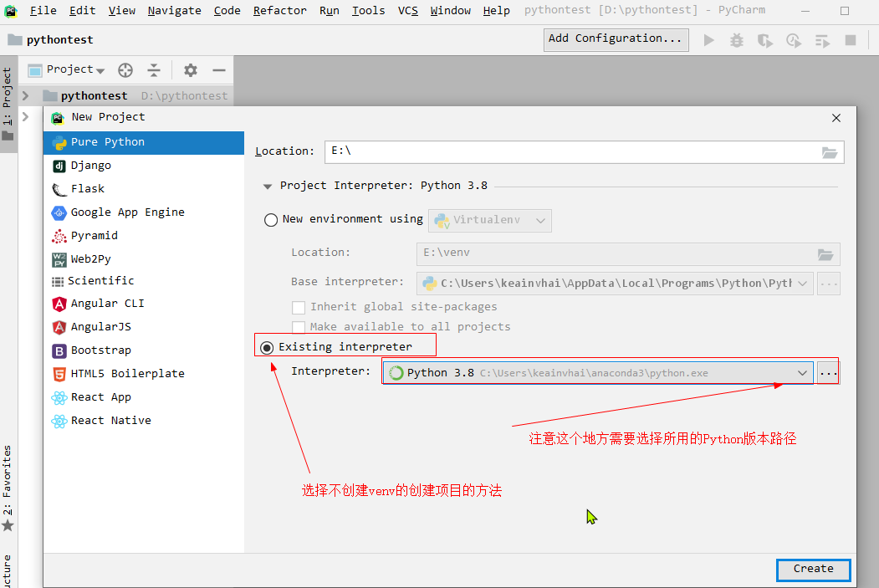Open Project panel settings gear
This screenshot has width=879, height=588.
pyautogui.click(x=191, y=70)
